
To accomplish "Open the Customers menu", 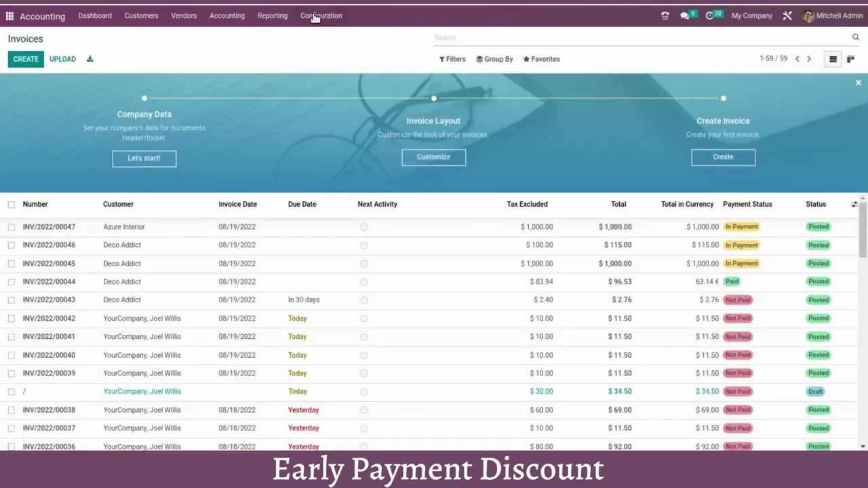I will click(x=141, y=16).
